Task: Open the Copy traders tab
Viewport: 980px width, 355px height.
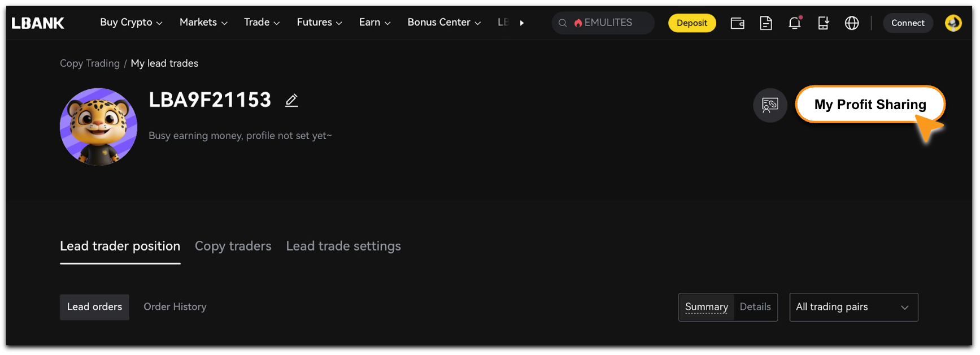Action: pos(233,246)
